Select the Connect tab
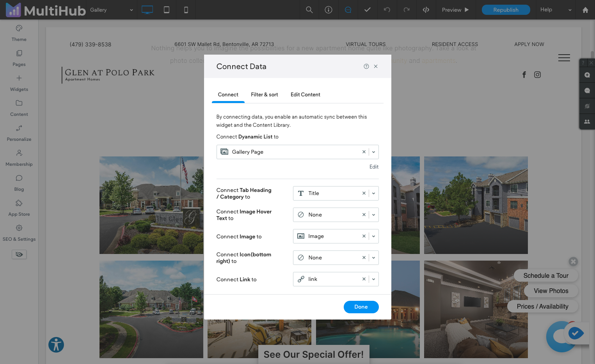The width and height of the screenshot is (595, 364). coord(228,94)
